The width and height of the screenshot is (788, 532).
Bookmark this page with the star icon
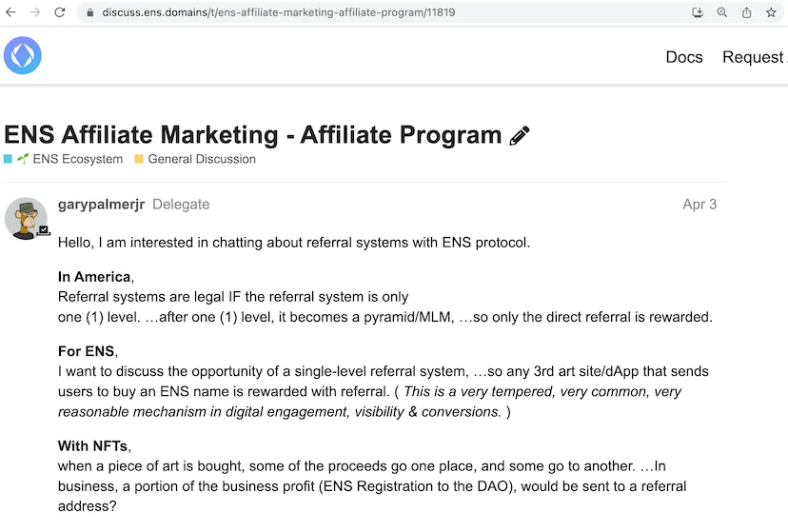click(x=772, y=12)
